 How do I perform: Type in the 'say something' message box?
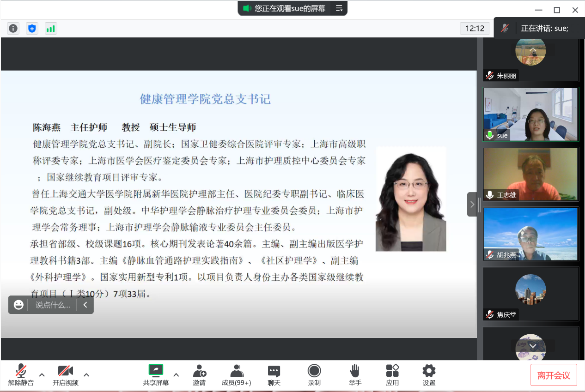click(53, 305)
